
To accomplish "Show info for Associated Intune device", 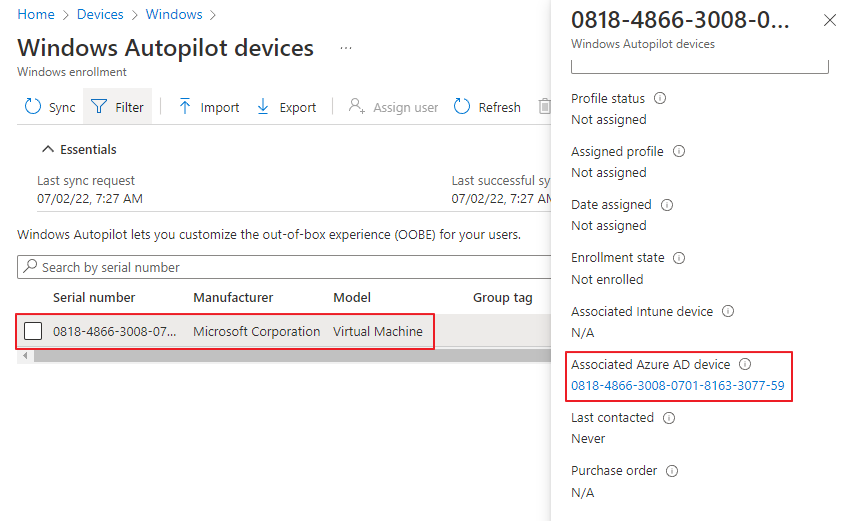I will click(x=728, y=311).
